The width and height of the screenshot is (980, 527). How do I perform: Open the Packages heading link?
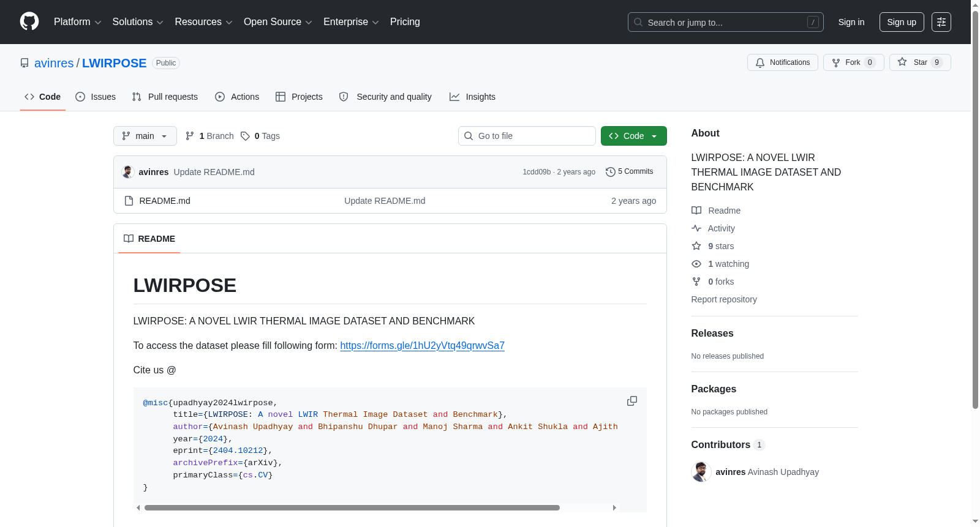tap(714, 389)
